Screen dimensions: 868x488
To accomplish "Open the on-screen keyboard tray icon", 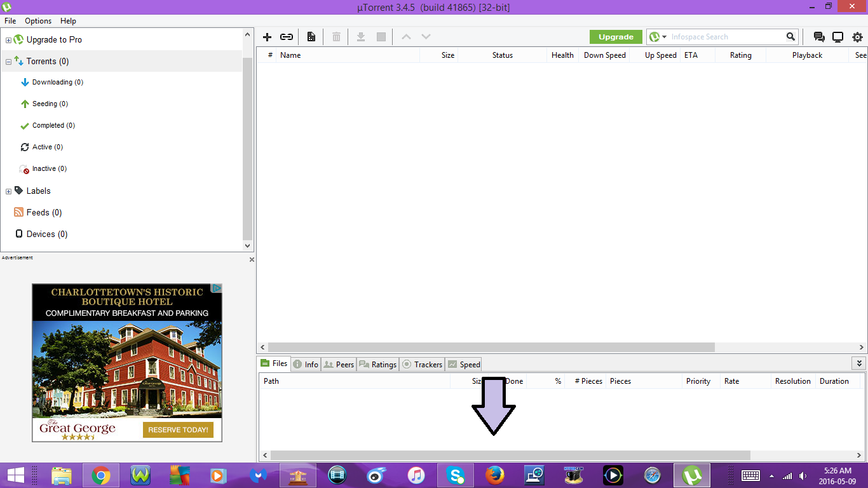I will pyautogui.click(x=751, y=476).
